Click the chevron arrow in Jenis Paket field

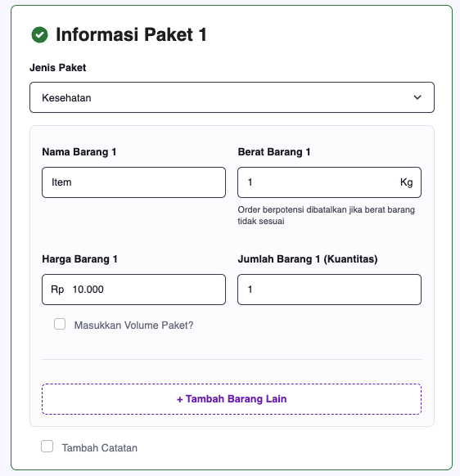[x=417, y=97]
